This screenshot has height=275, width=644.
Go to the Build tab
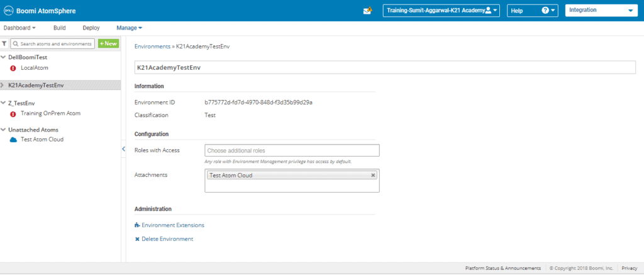coord(60,28)
